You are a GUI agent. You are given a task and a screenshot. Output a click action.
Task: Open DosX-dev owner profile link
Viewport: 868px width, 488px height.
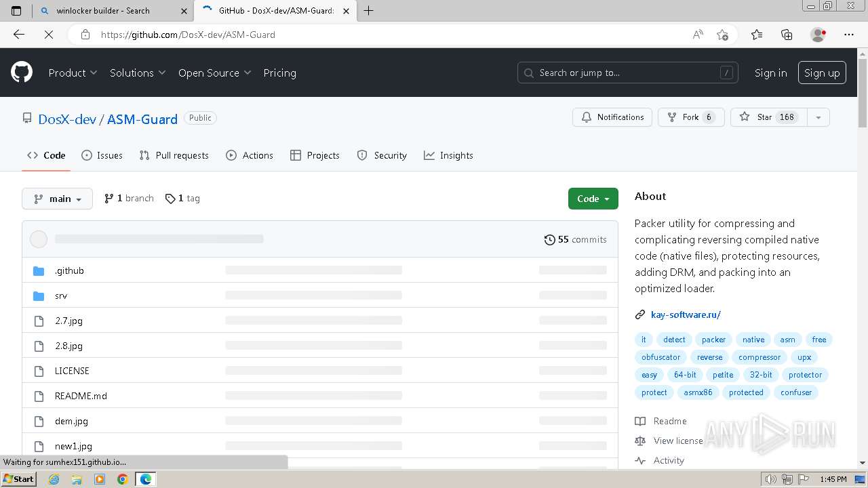coord(67,119)
